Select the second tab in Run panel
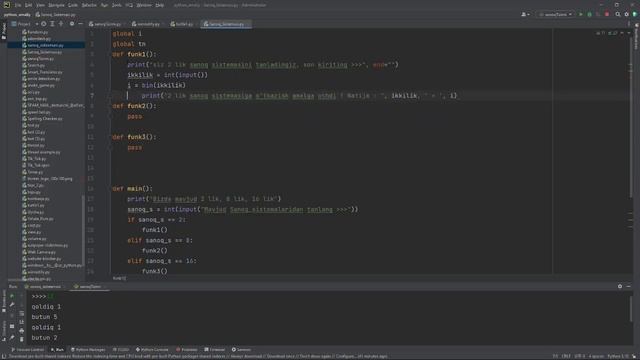 [90, 287]
